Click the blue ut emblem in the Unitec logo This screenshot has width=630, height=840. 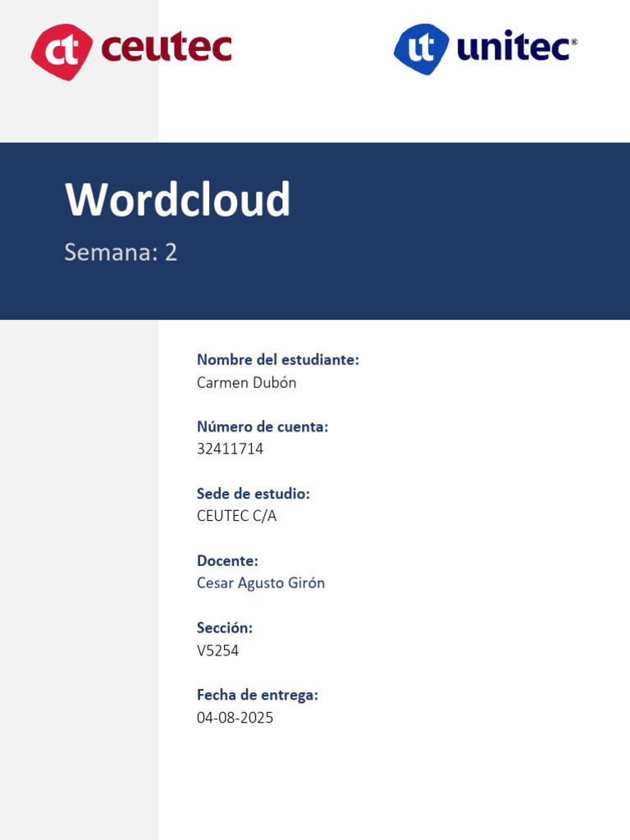[x=422, y=49]
